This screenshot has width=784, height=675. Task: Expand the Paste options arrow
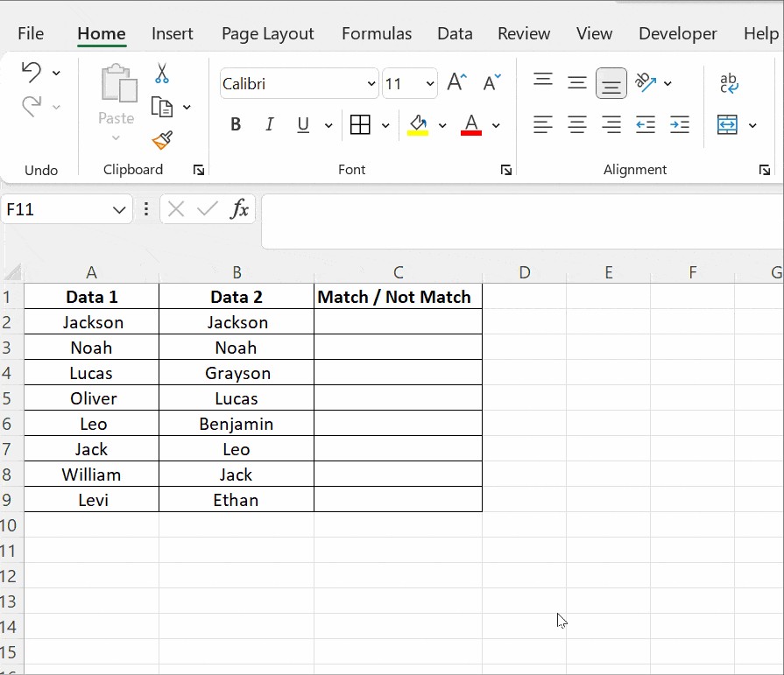(116, 138)
